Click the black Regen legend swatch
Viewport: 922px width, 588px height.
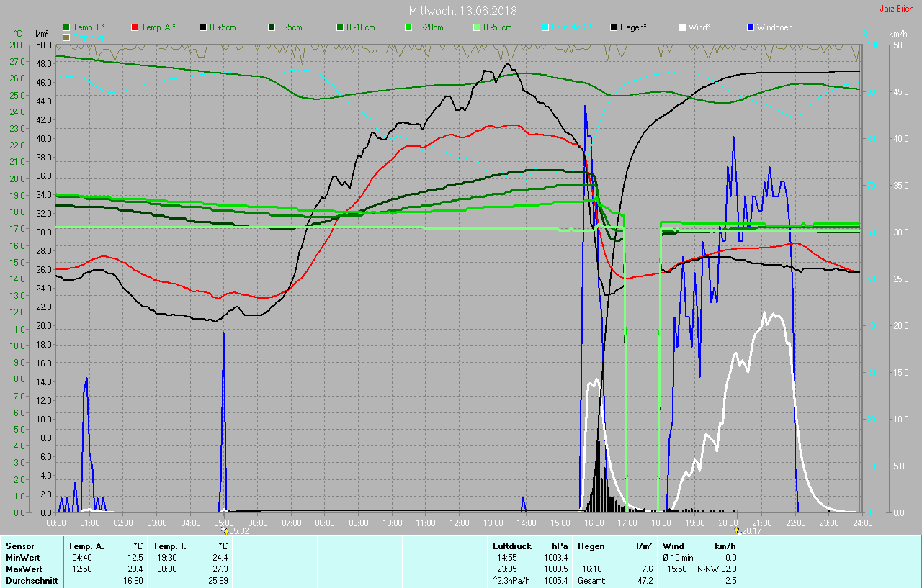(614, 27)
